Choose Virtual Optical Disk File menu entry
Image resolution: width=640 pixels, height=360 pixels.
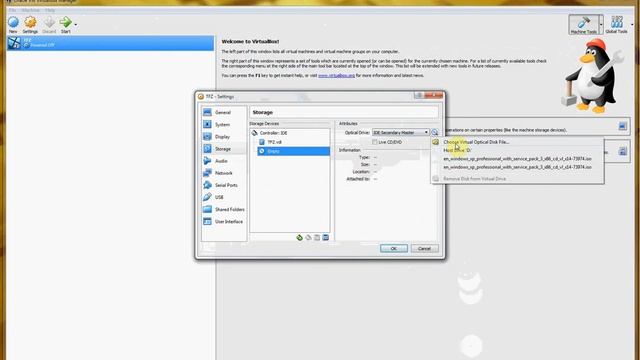point(476,142)
